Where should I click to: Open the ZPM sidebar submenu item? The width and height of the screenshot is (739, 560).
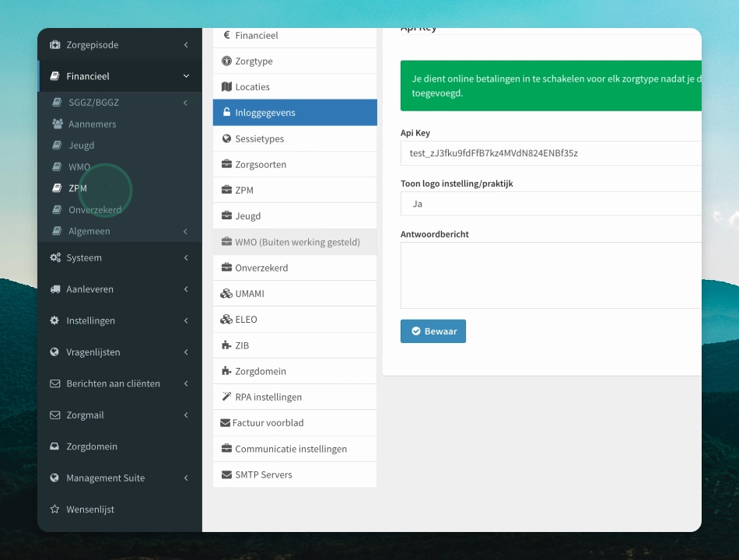coord(78,188)
